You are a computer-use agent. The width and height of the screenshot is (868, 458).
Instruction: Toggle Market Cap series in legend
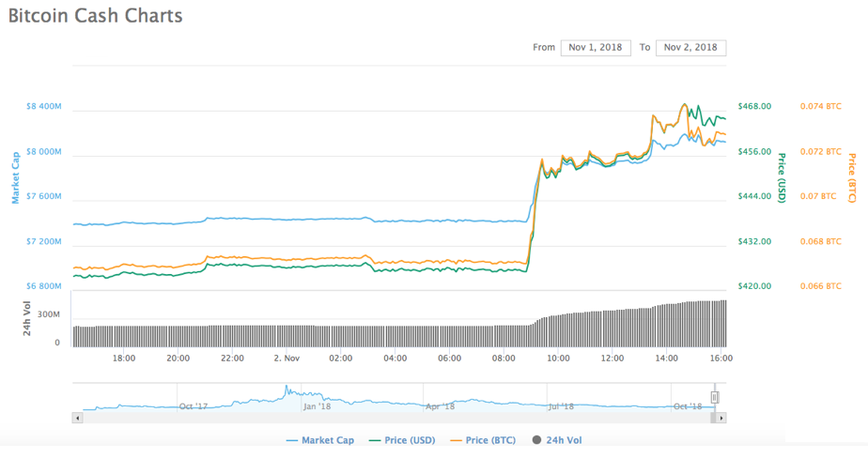pyautogui.click(x=320, y=440)
